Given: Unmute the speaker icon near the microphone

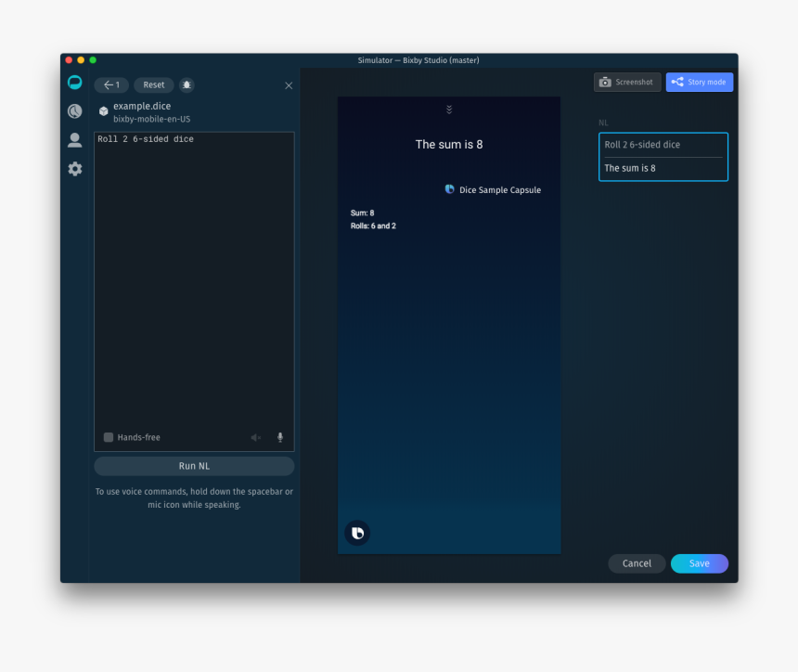Looking at the screenshot, I should pos(256,437).
